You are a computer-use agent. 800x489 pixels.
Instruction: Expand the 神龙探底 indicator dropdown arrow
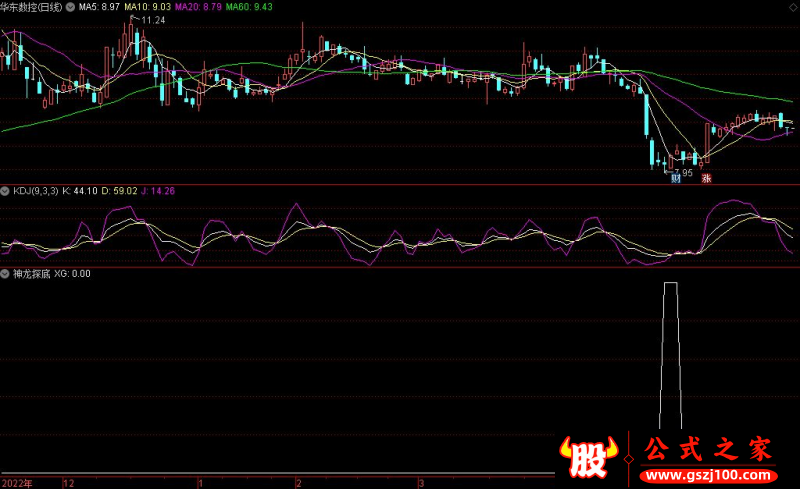pos(5,273)
